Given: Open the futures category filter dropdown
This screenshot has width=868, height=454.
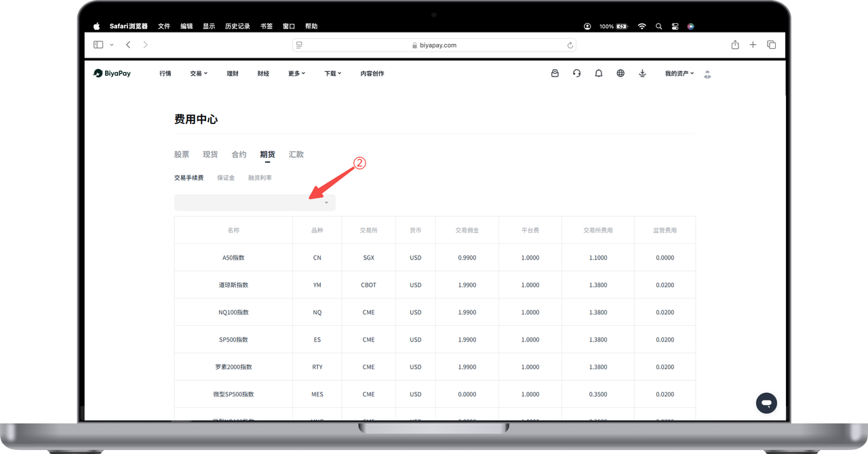Looking at the screenshot, I should tap(254, 203).
